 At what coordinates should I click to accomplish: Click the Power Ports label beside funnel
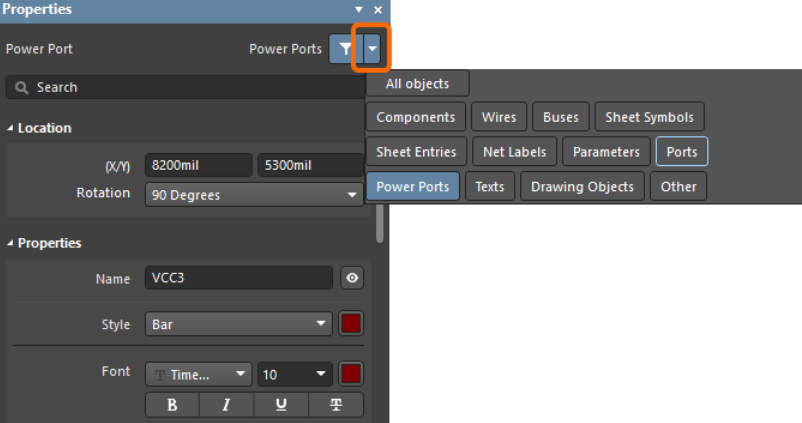(x=285, y=49)
